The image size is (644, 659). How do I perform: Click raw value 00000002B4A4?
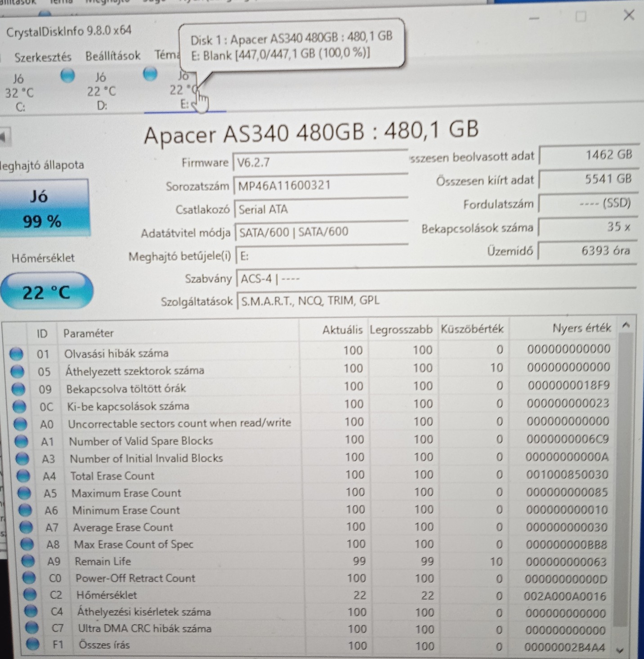click(x=564, y=648)
